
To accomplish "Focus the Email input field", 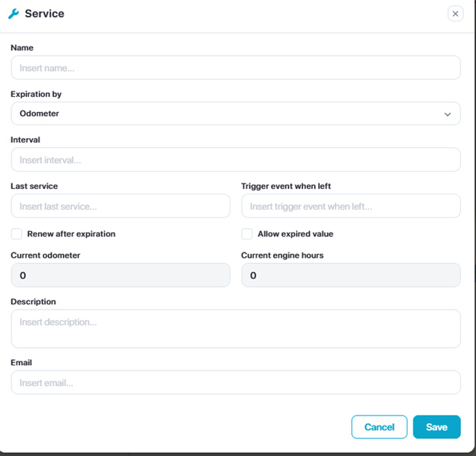I will pyautogui.click(x=235, y=383).
